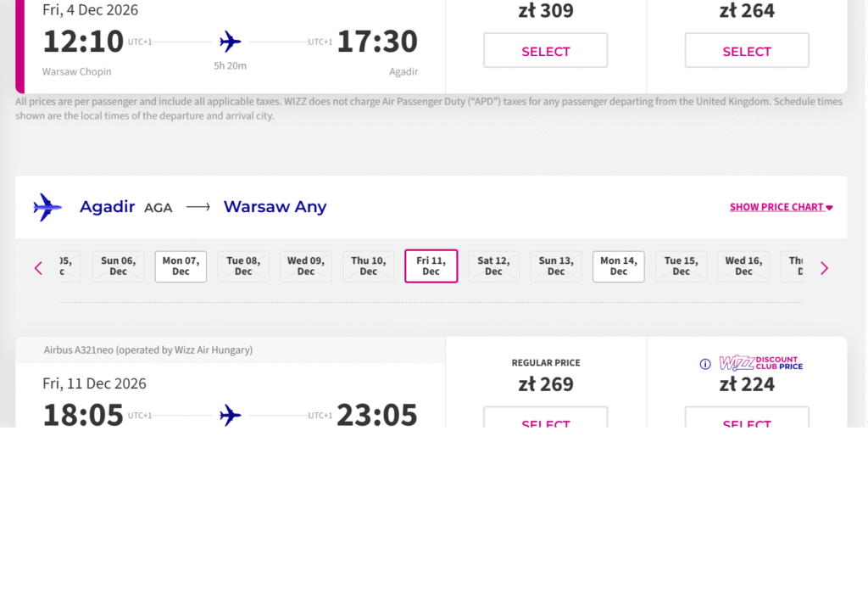Click the info icon beside Wizz Discount Club
This screenshot has width=868, height=593.
pyautogui.click(x=705, y=364)
